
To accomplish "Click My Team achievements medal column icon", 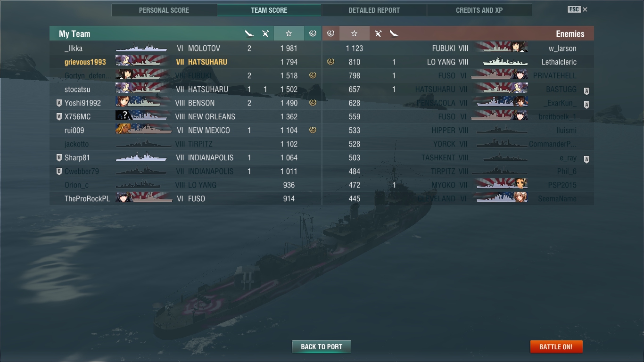I will [x=312, y=33].
